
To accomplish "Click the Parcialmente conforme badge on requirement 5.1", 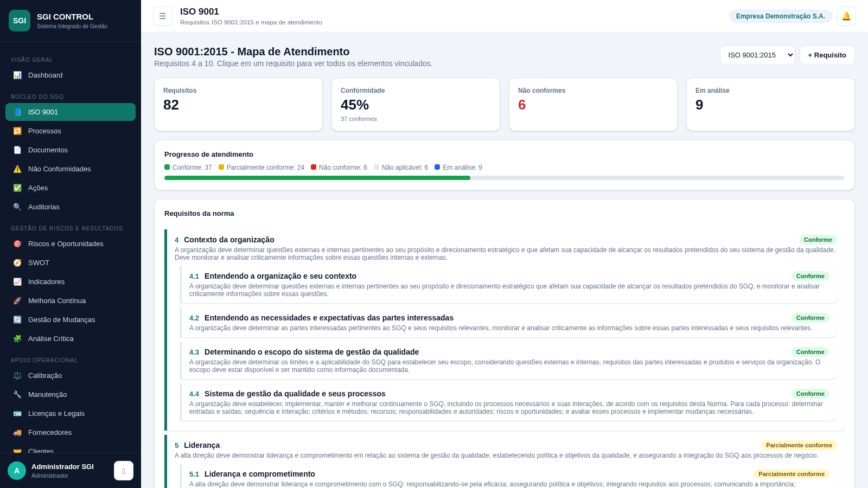I will (x=792, y=474).
